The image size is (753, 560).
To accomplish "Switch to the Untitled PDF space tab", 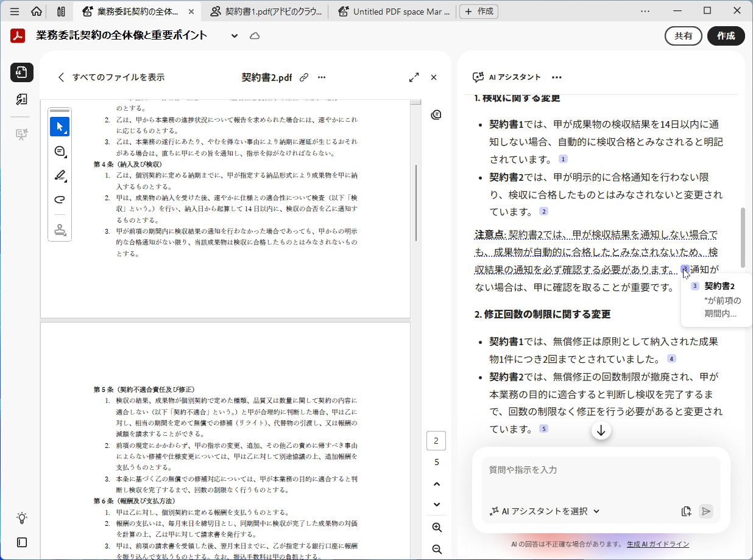I will (x=394, y=11).
